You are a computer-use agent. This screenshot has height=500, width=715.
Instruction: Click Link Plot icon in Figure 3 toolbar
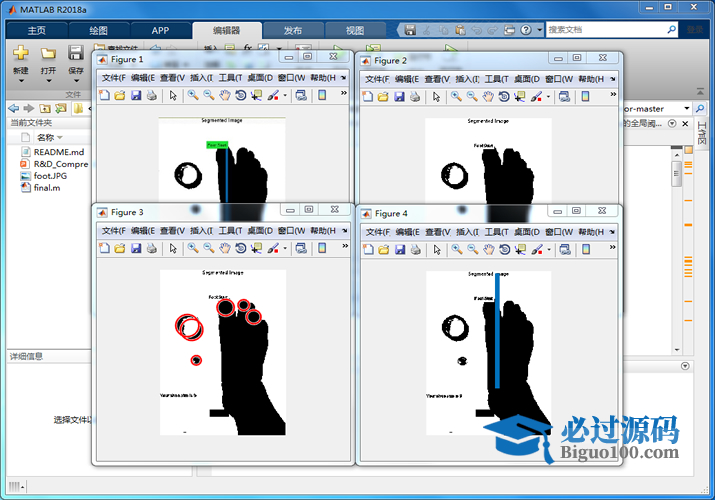tap(301, 248)
